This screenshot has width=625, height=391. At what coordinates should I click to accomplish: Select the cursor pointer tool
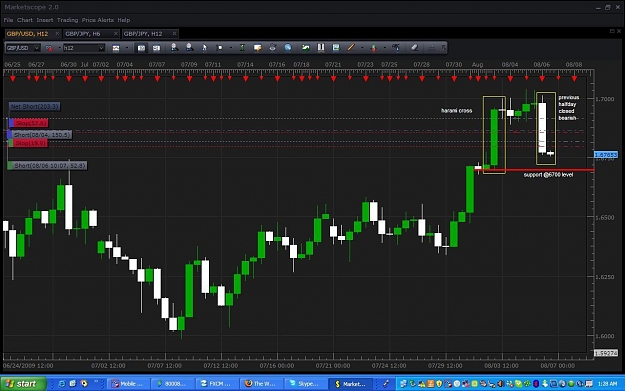204,48
